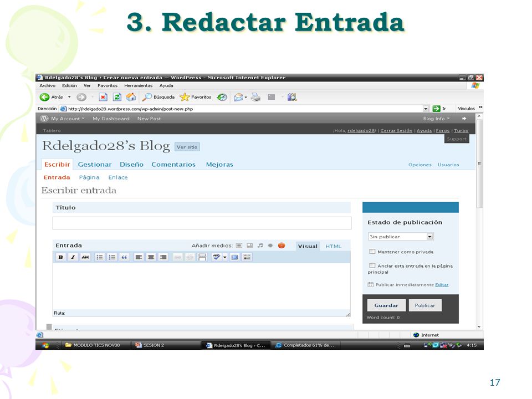Apply blockquote formatting
Screen dimensions: 532x399
click(x=124, y=257)
